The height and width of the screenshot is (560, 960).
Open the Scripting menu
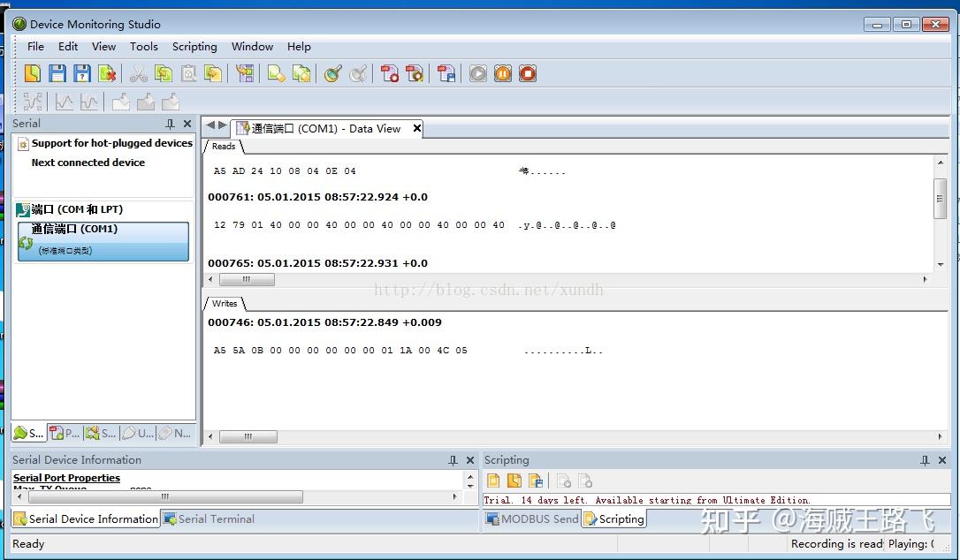point(194,47)
